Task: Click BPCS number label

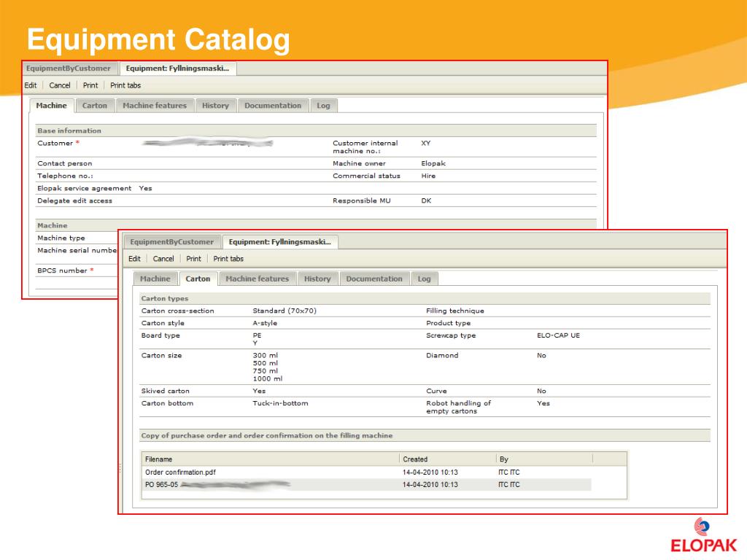Action: [63, 271]
